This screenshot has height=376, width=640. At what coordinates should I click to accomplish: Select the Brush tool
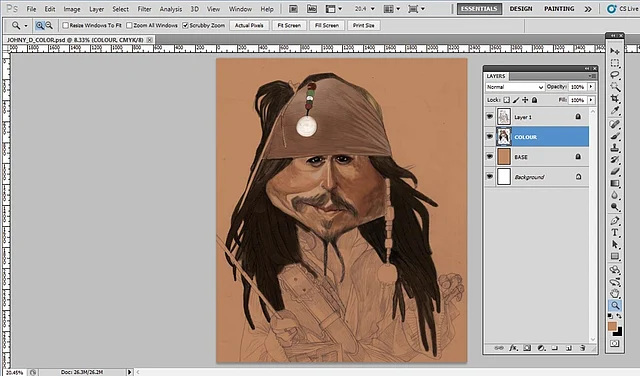click(615, 136)
